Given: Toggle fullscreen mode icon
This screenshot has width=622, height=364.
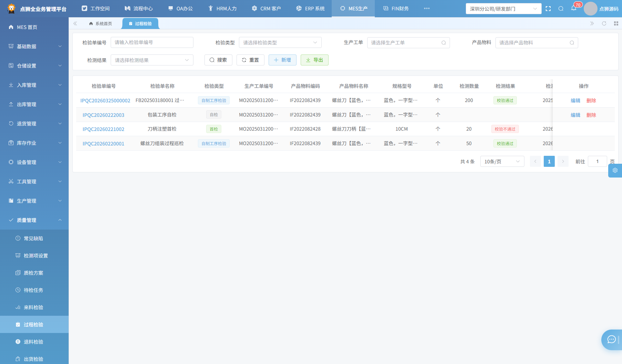Looking at the screenshot, I should (x=548, y=9).
